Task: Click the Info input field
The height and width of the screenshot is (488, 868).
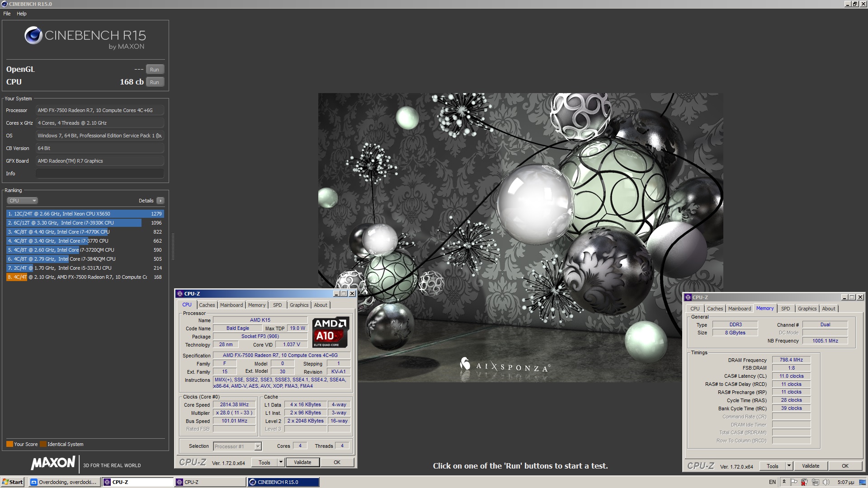Action: (x=99, y=174)
